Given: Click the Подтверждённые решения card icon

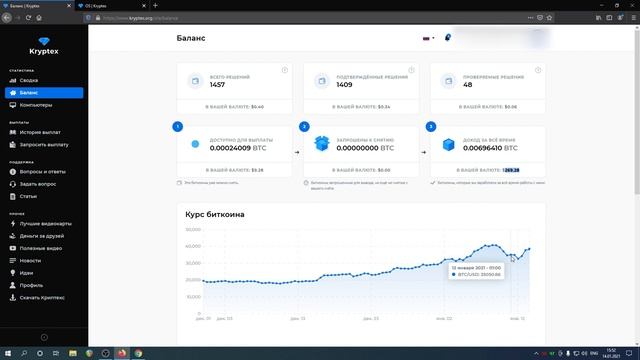Looking at the screenshot, I should tap(322, 81).
